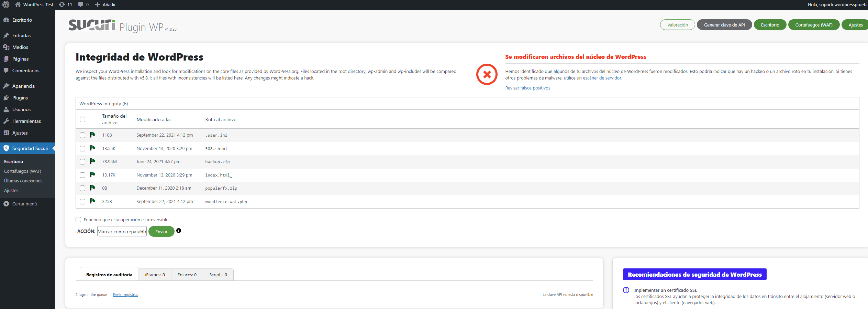This screenshot has height=309, width=868.
Task: Switch to the iFrames: 0 tab
Action: (155, 275)
